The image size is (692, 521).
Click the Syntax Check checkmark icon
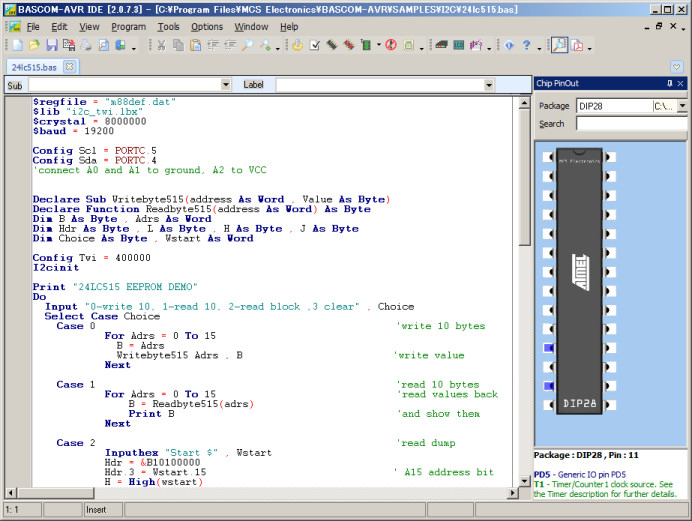[315, 45]
